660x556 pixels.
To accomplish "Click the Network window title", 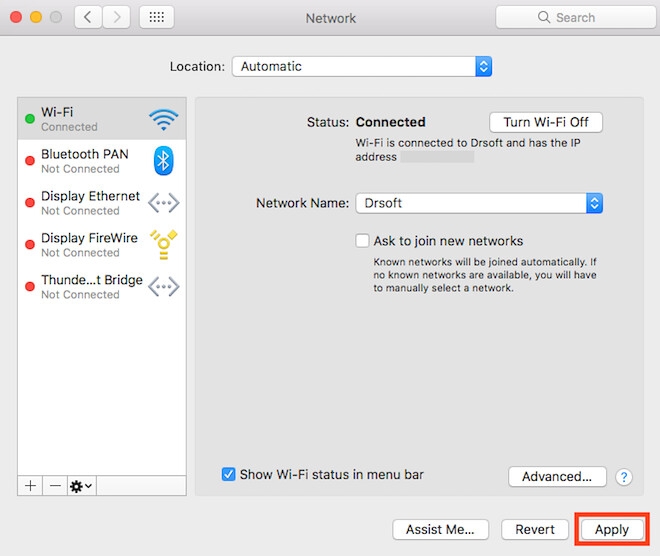I will (x=331, y=18).
